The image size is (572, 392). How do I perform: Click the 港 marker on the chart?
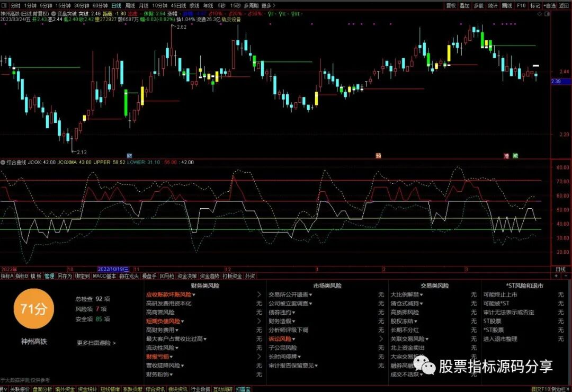point(506,156)
